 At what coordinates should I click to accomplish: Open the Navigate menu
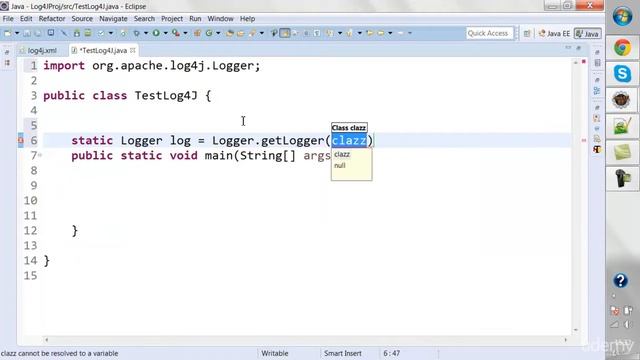113,19
